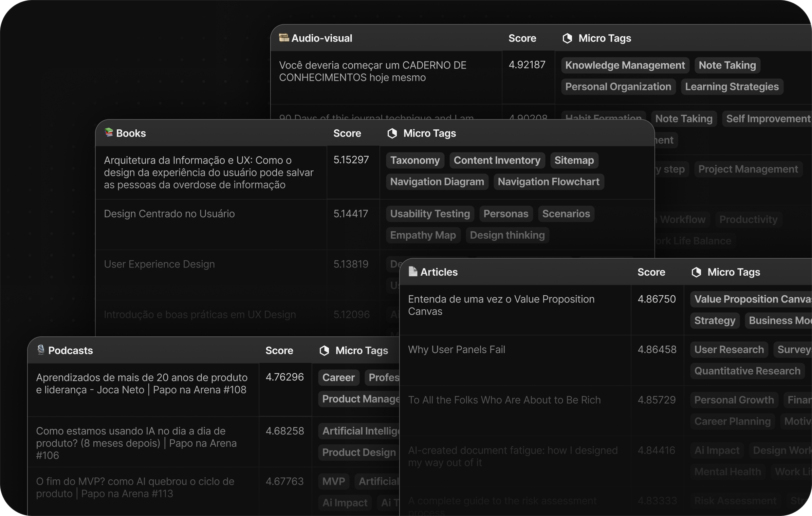
Task: Click Micro Tags hexagon icon in Podcasts table
Action: click(x=324, y=350)
